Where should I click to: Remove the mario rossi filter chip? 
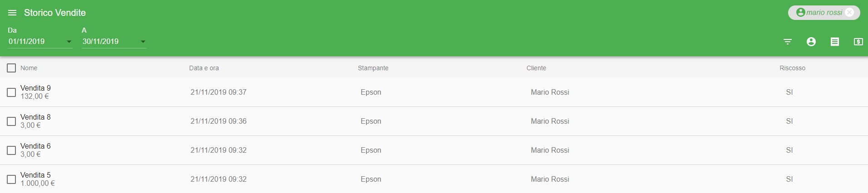click(850, 13)
